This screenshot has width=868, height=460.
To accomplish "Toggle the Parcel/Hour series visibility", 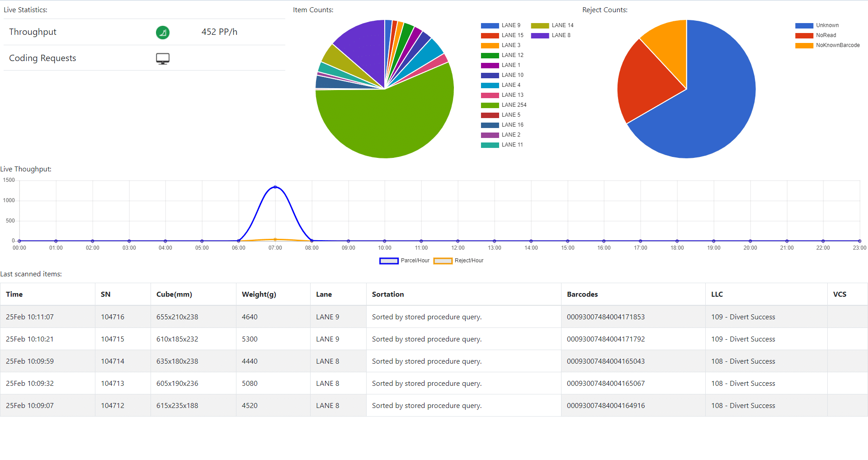I will coord(389,261).
